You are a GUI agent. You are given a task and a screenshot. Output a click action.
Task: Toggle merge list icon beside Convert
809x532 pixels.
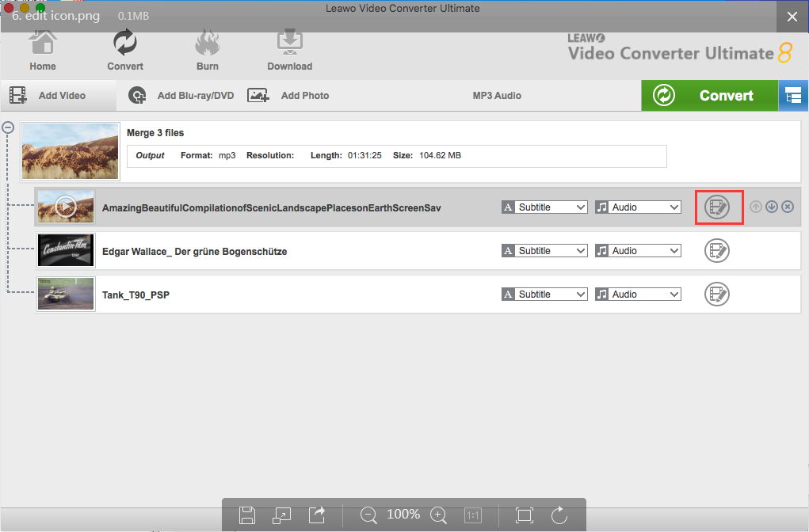click(x=793, y=95)
